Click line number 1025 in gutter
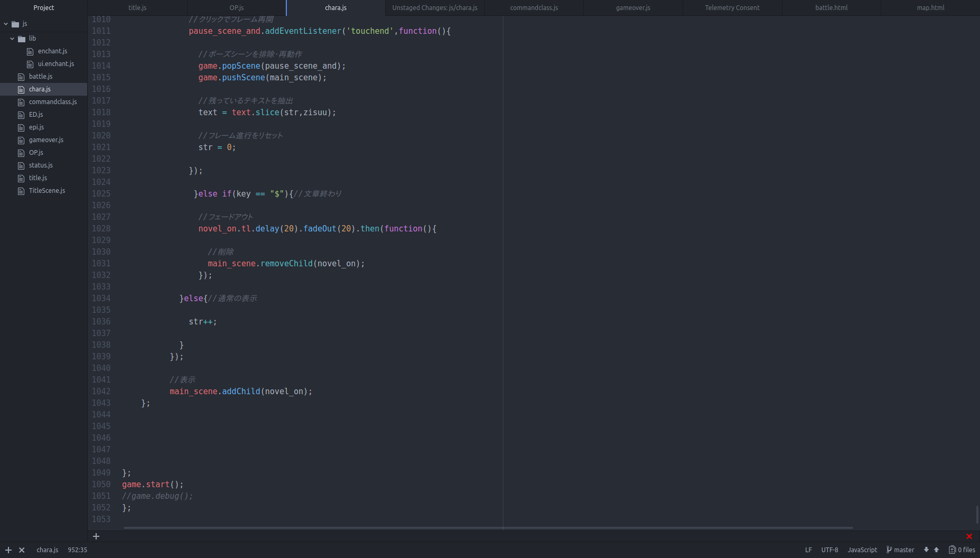 coord(101,194)
